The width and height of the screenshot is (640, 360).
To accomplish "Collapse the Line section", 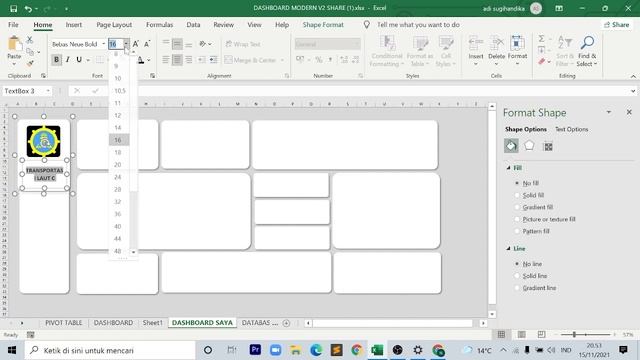I will tap(509, 248).
